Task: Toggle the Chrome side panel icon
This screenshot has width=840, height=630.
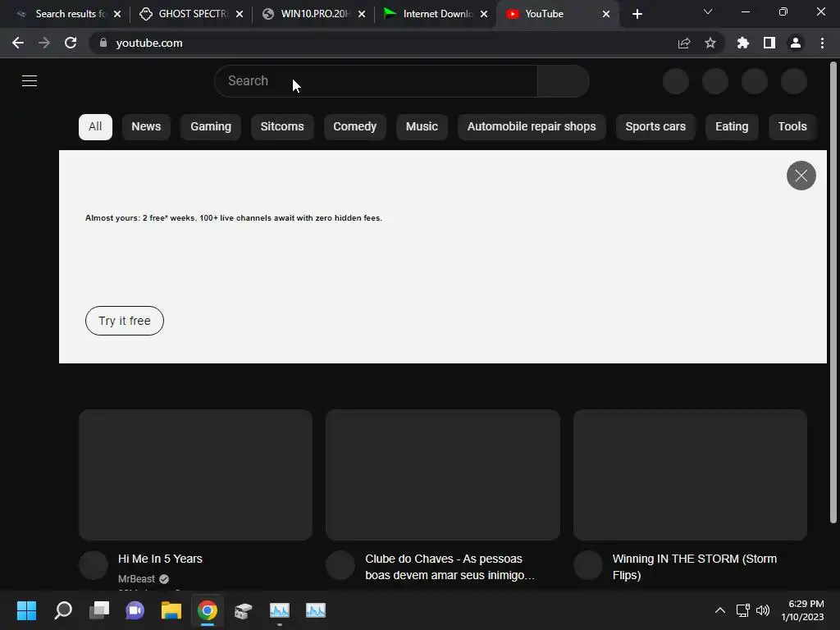Action: pos(769,43)
